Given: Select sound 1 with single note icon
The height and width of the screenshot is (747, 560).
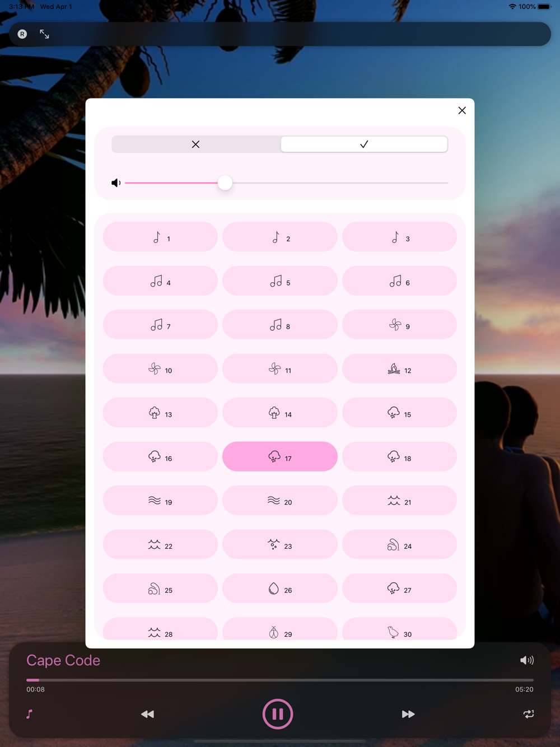Looking at the screenshot, I should tap(160, 237).
